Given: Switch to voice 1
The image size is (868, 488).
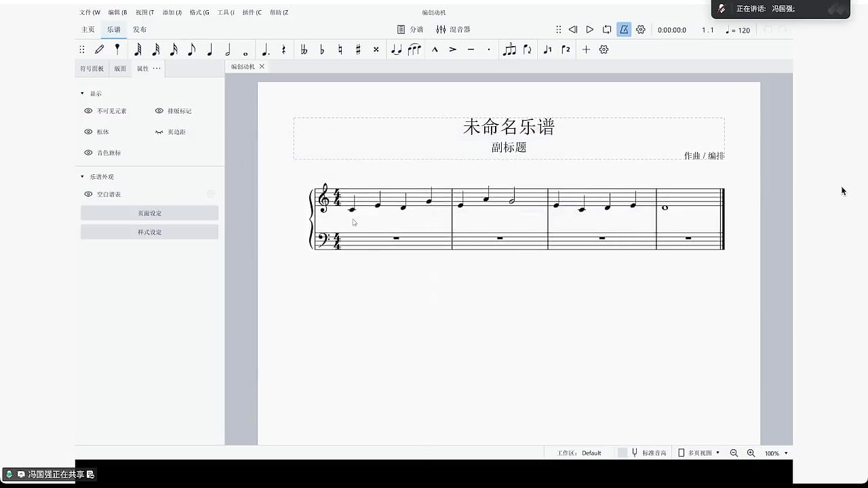Looking at the screenshot, I should (x=547, y=49).
